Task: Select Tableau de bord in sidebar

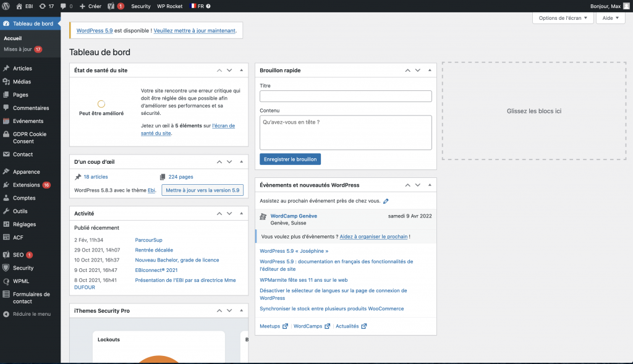Action: tap(30, 23)
